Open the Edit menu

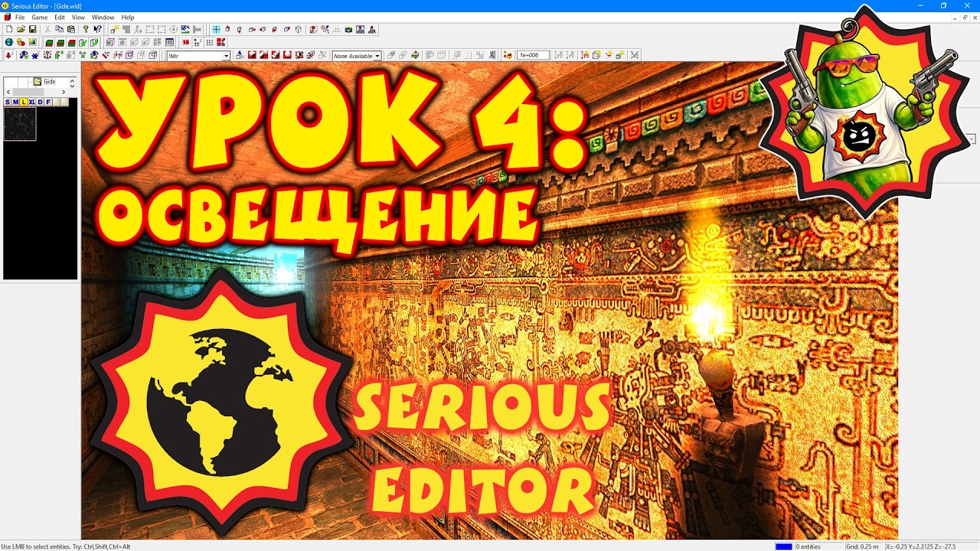click(59, 17)
